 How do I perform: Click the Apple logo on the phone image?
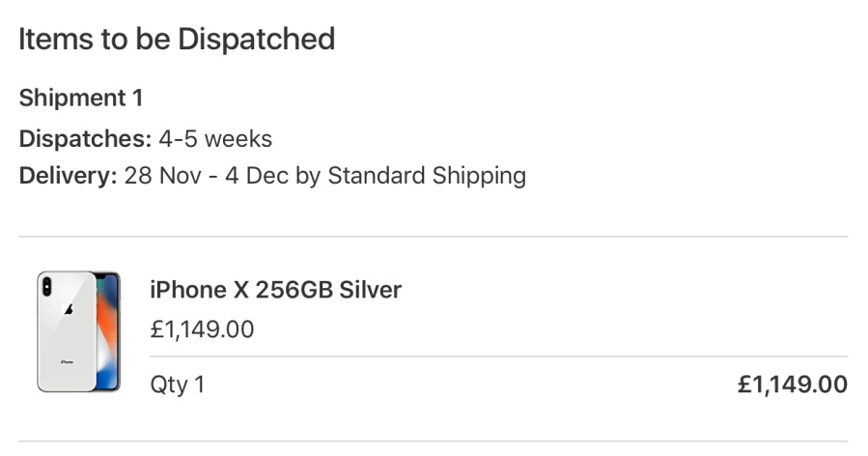pyautogui.click(x=68, y=310)
